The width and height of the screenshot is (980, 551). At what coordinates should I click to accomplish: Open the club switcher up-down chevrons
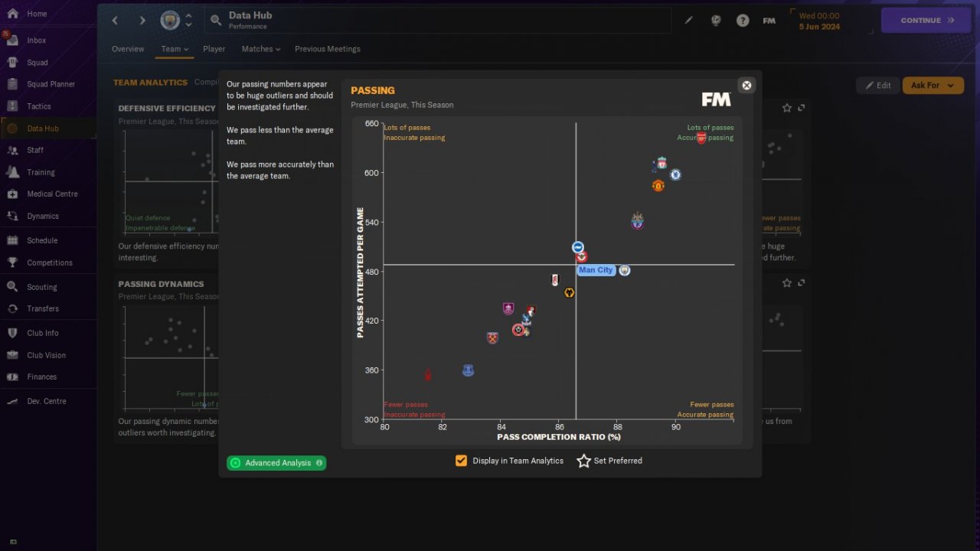tap(188, 21)
